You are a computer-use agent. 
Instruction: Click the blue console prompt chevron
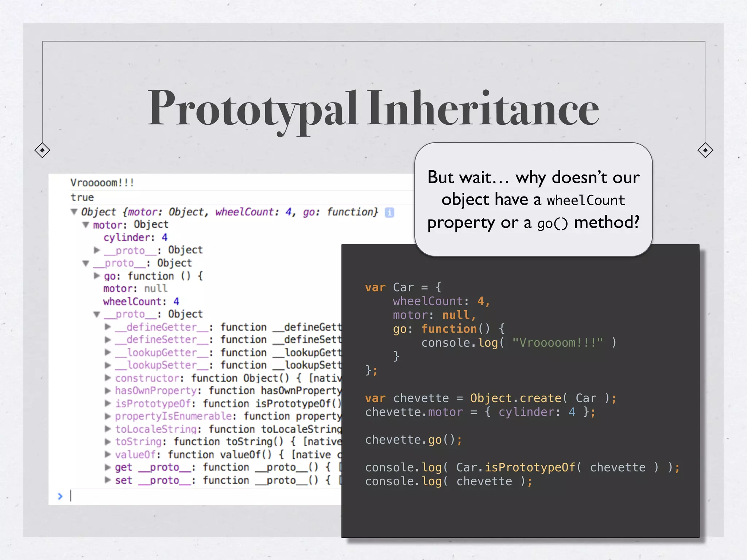coord(60,496)
